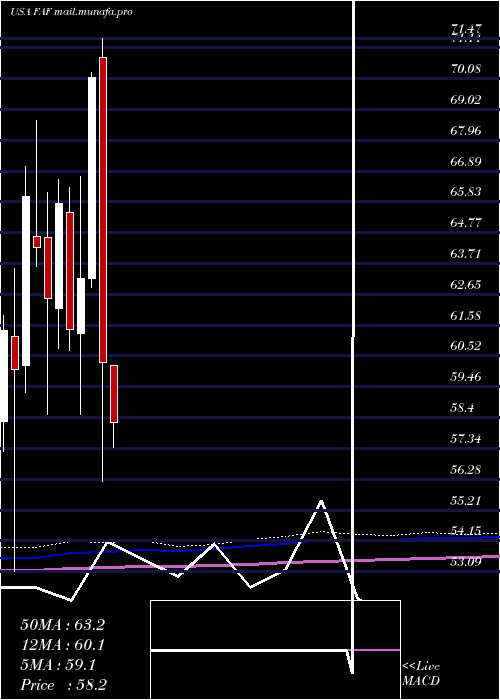Image resolution: width=500 pixels, height=700 pixels.
Task: Click the 59.46 price axis label
Action: coord(466,377)
